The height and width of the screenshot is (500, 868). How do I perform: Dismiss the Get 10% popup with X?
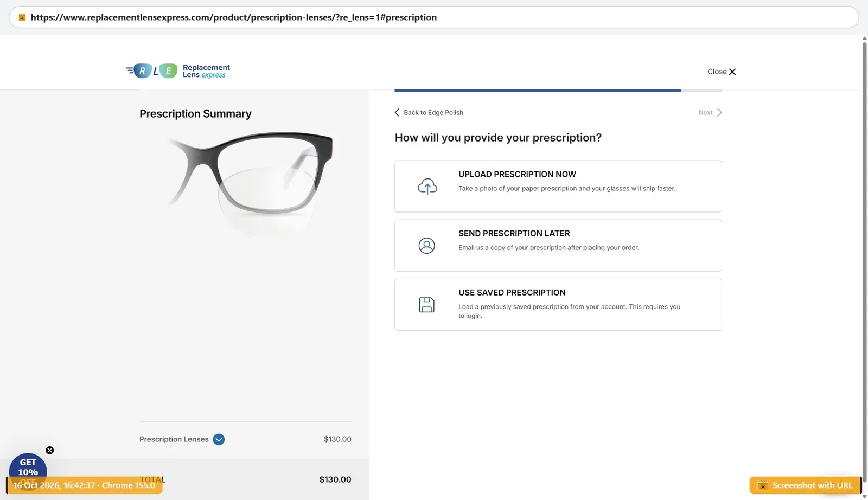tap(50, 450)
